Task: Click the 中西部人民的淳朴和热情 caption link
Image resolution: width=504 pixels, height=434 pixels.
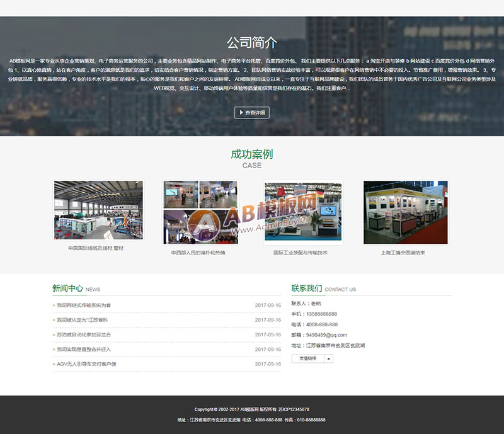Action: click(198, 253)
